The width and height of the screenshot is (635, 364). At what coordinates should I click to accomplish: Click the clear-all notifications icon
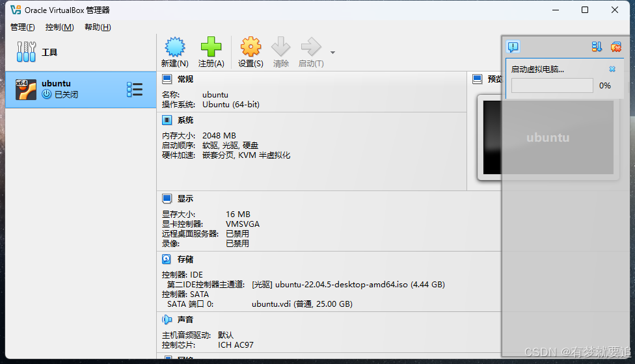coord(616,47)
